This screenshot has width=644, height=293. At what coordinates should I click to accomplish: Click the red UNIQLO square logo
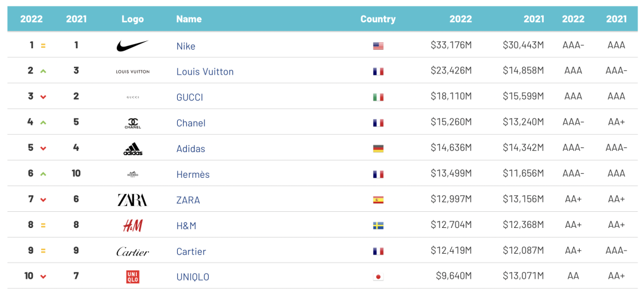click(132, 277)
